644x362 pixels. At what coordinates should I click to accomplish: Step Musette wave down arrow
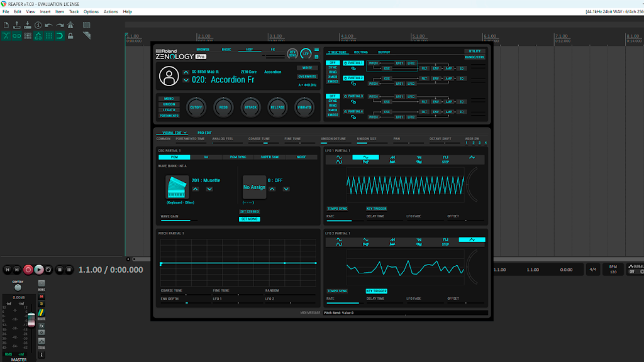coord(209,189)
